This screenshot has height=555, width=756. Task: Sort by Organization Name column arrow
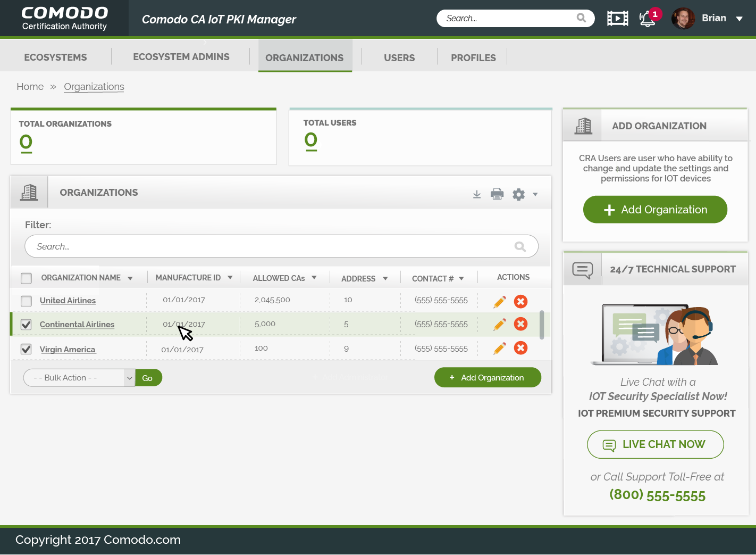tap(130, 278)
